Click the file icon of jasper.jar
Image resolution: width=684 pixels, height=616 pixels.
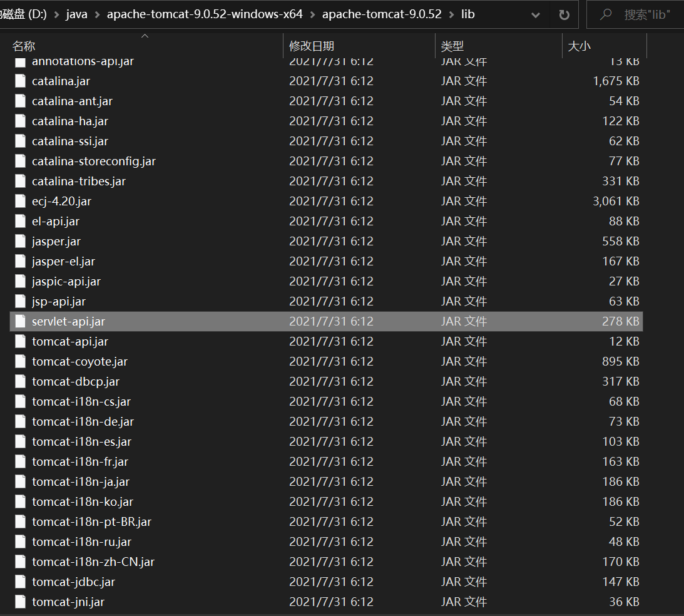20,242
